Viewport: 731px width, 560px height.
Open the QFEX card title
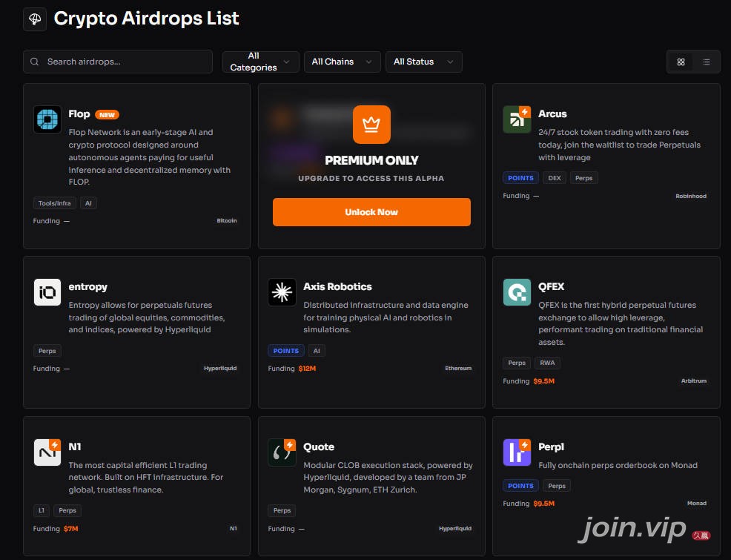[551, 287]
